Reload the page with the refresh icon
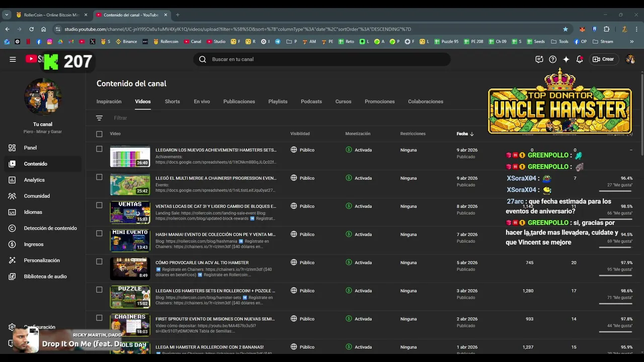 (x=31, y=29)
